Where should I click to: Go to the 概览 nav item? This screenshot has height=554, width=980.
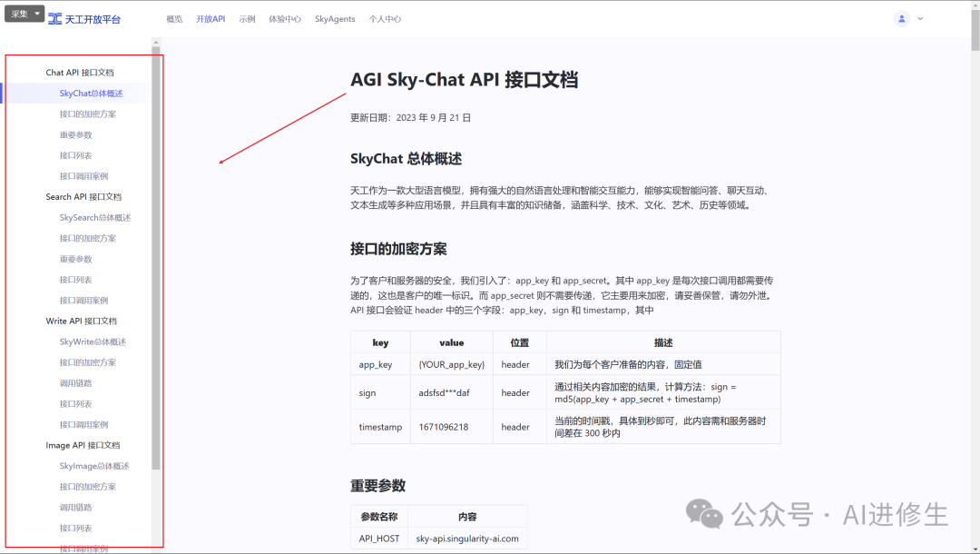tap(174, 19)
